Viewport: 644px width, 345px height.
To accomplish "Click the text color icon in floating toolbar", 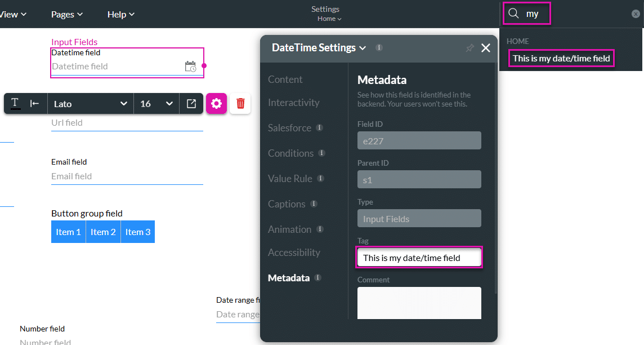I will click(x=15, y=103).
